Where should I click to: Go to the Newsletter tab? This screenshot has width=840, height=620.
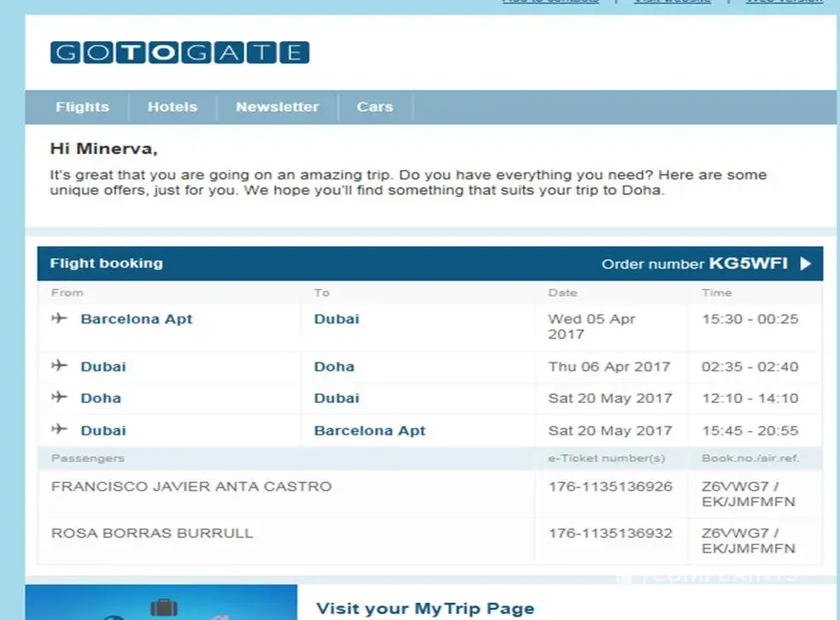click(x=277, y=107)
